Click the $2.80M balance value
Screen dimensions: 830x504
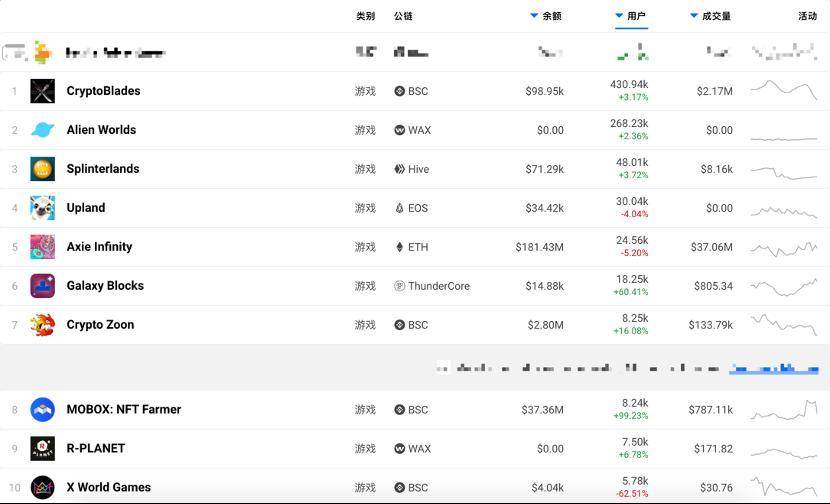pyautogui.click(x=545, y=325)
